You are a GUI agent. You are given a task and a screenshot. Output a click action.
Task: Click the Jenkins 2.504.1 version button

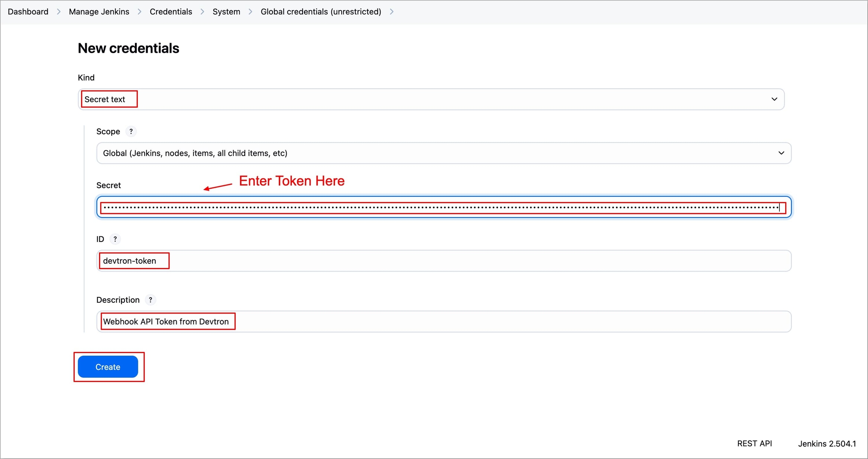click(x=827, y=444)
